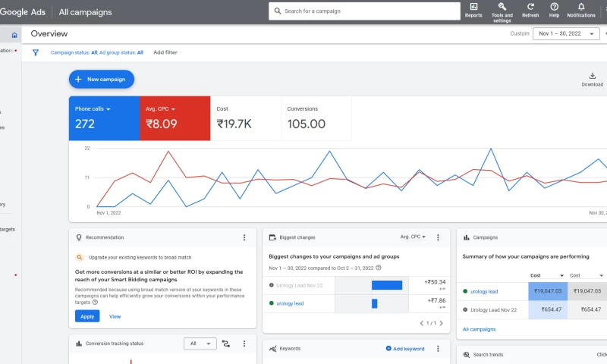Screen dimensions: 607x364
Task: Go to next page in Biggest changes
Action: (x=441, y=323)
